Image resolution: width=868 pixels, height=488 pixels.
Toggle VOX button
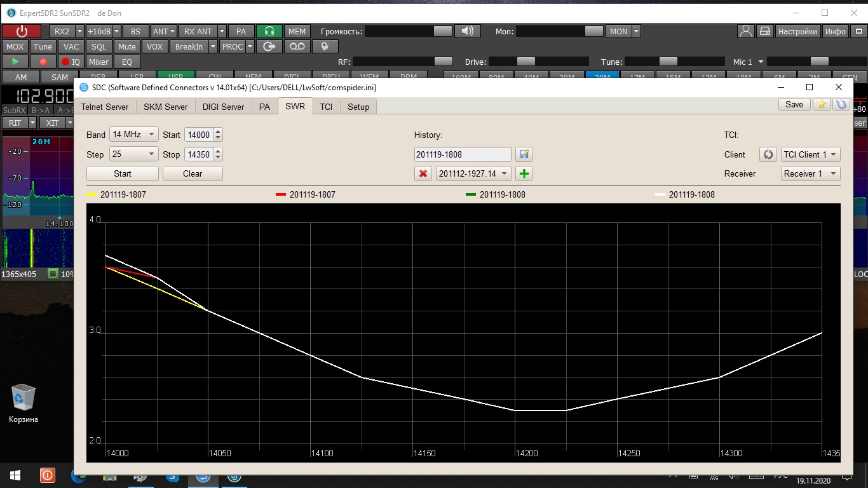coord(154,46)
